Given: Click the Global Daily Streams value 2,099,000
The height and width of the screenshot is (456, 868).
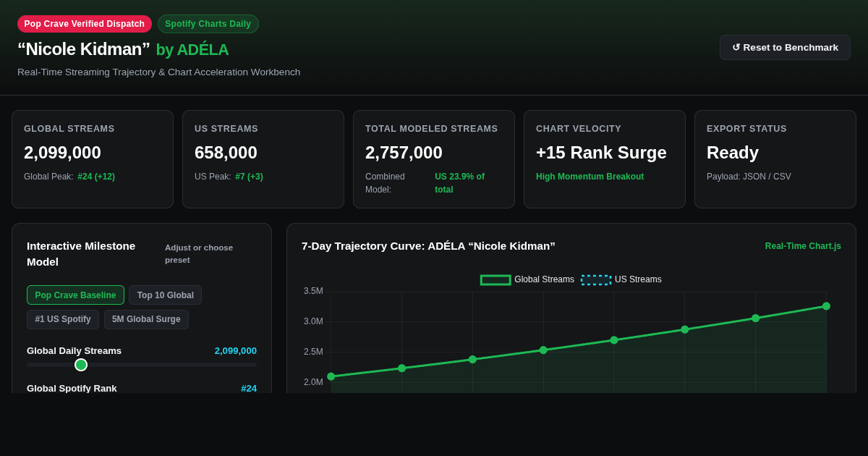Looking at the screenshot, I should click(x=235, y=351).
